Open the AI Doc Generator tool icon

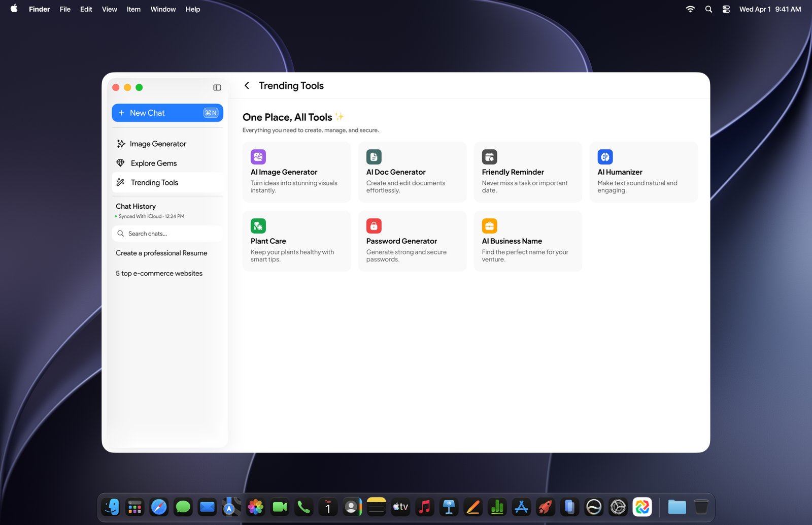click(x=374, y=157)
